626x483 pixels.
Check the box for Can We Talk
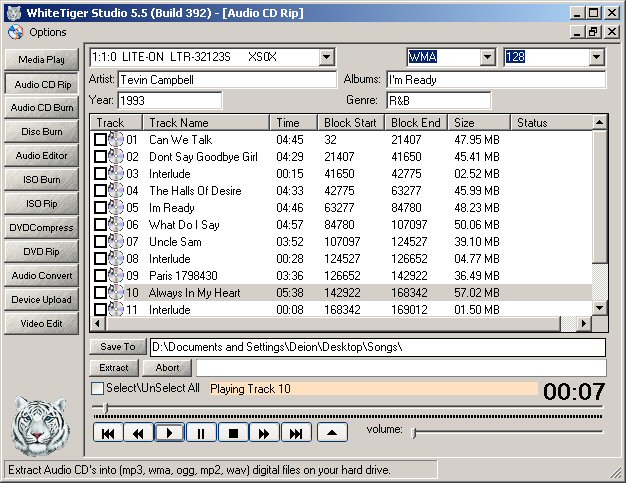(x=100, y=140)
